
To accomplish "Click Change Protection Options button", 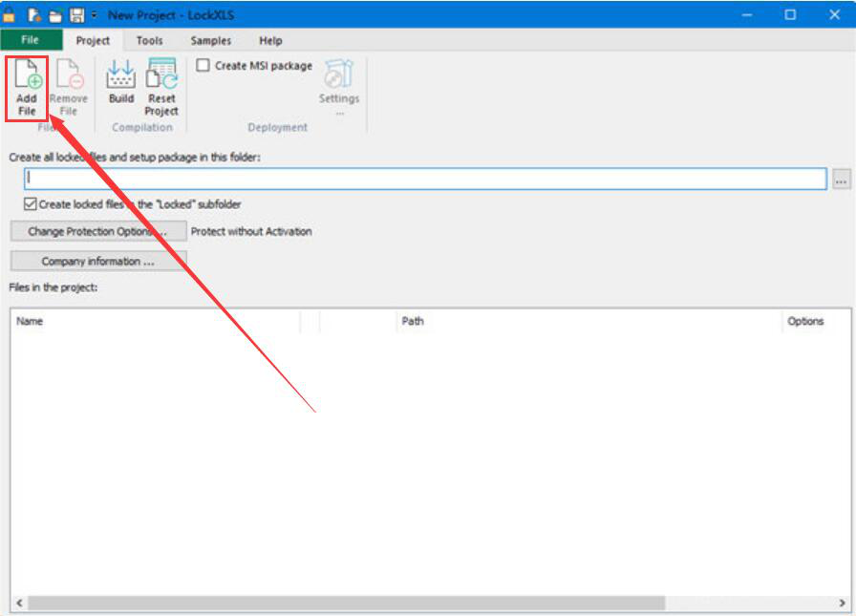I will [x=98, y=231].
